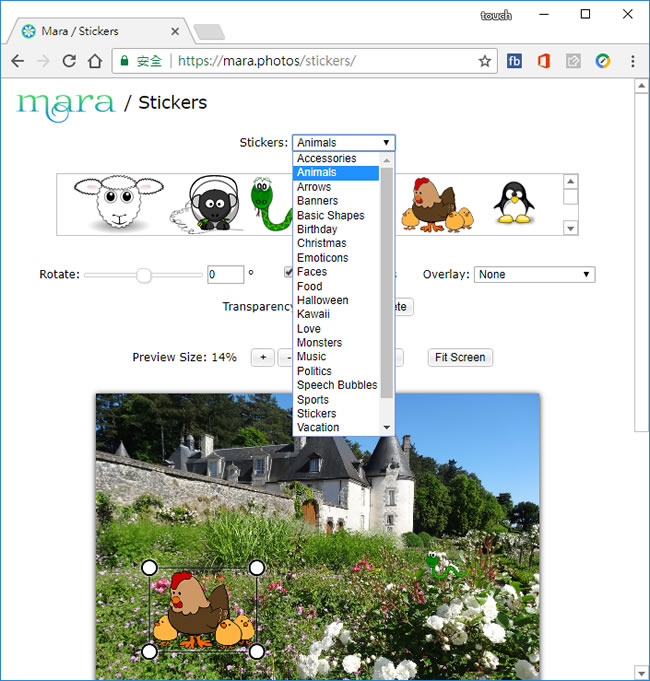Open Chrome three-dot menu
The width and height of the screenshot is (650, 681).
tap(633, 61)
